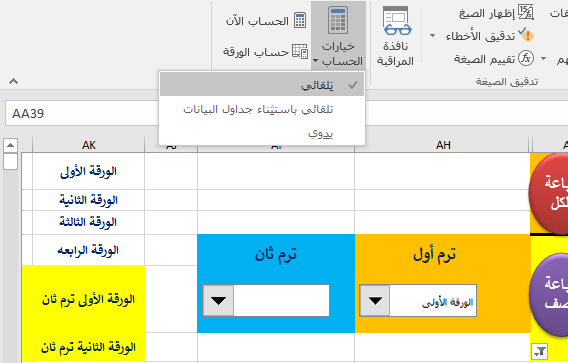Click the Calculate Now (الحساب الآن) icon

(x=300, y=21)
